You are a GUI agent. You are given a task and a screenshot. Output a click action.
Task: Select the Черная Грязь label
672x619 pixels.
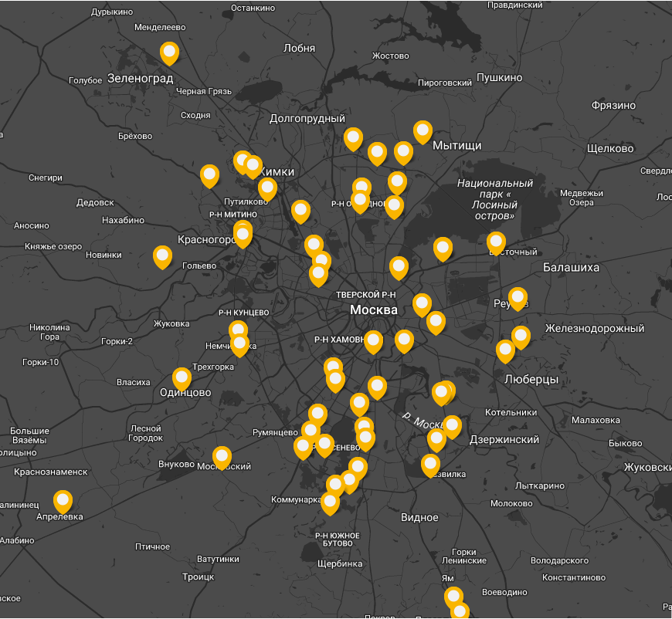pyautogui.click(x=204, y=91)
